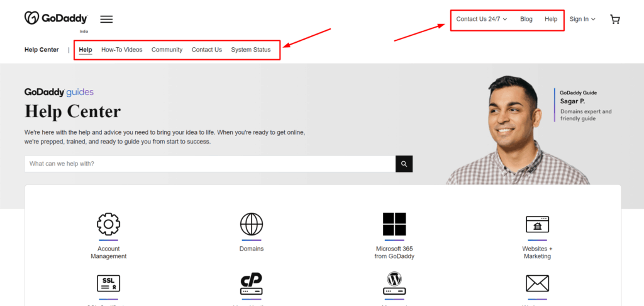Select the Help tab in Help Center
644x306 pixels.
(x=86, y=50)
